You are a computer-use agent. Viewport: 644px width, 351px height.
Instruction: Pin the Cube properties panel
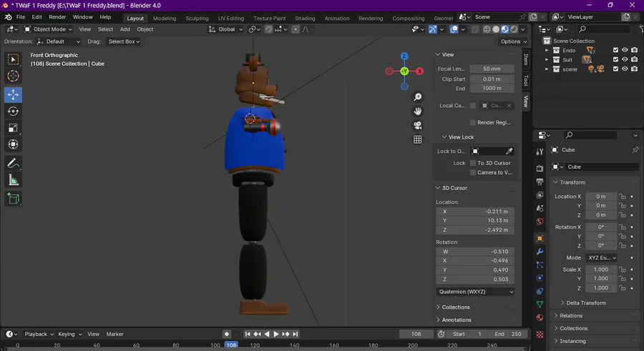[x=635, y=150]
